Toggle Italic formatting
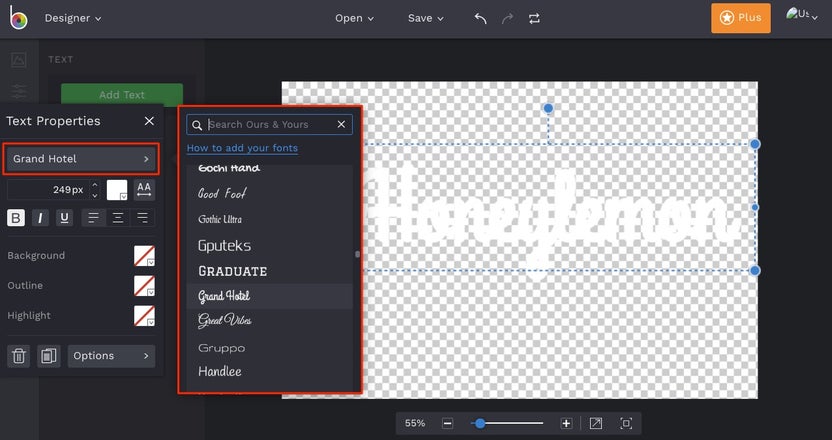The height and width of the screenshot is (440, 832). click(x=40, y=218)
